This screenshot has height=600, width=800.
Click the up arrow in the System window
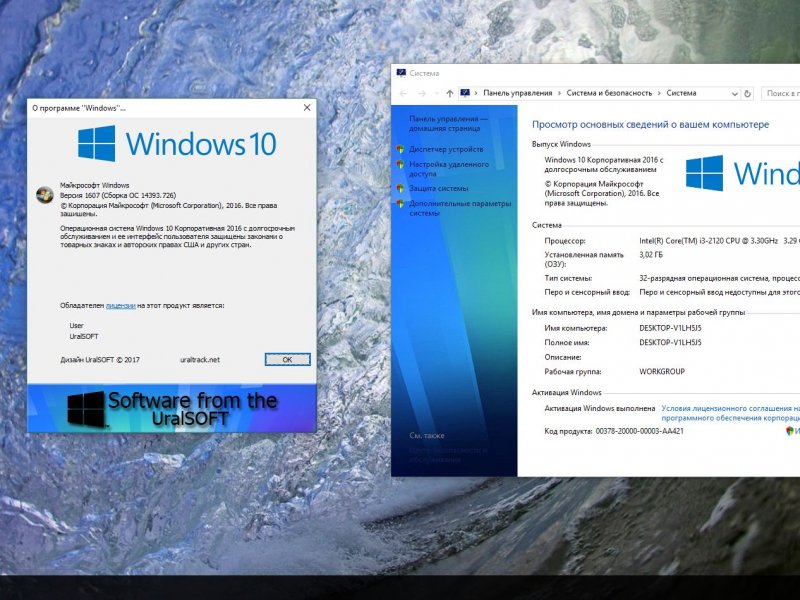pos(449,93)
